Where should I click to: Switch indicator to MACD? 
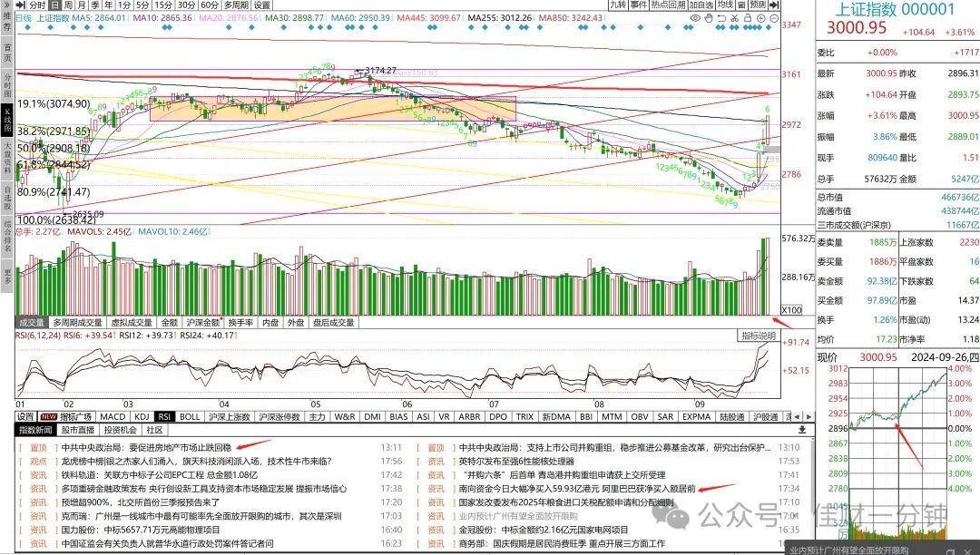pyautogui.click(x=113, y=416)
